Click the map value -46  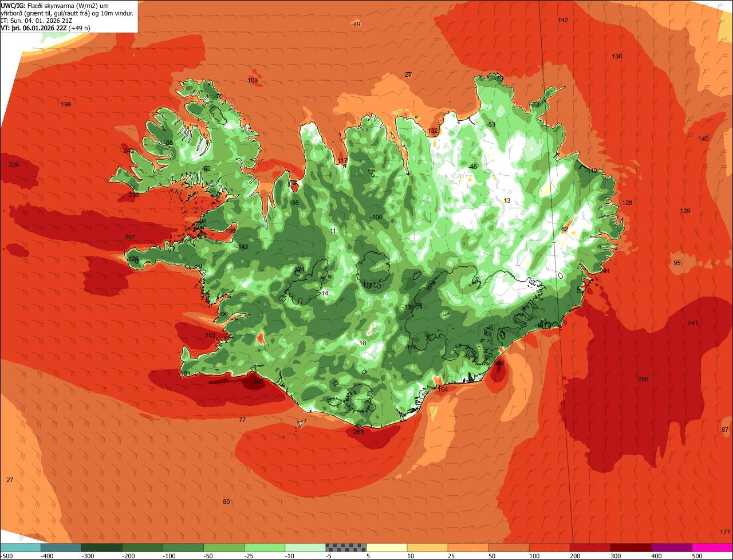472,167
